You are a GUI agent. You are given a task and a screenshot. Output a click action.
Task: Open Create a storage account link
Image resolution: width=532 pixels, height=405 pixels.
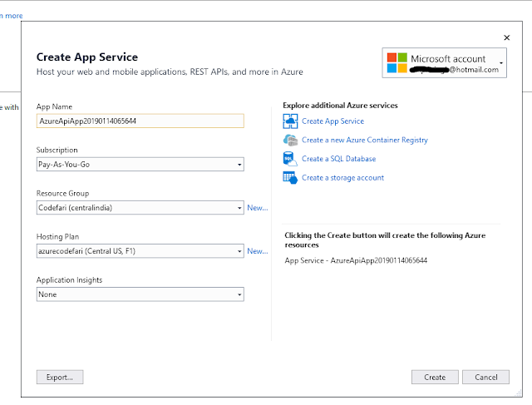tap(342, 178)
